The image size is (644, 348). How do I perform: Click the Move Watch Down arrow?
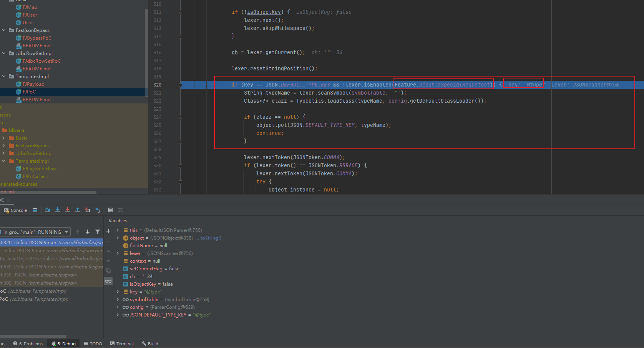108,261
